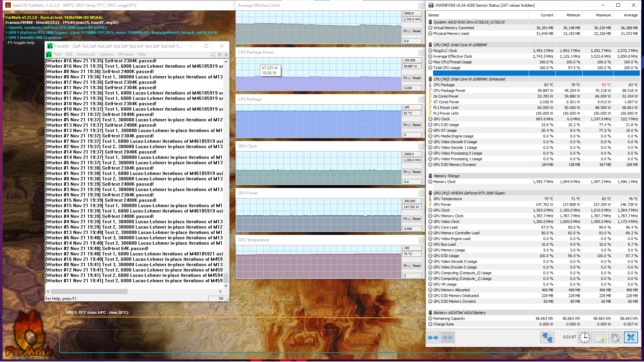Click icon beside Battery ASUSTeK header
The width and height of the screenshot is (644, 362).
(x=430, y=313)
